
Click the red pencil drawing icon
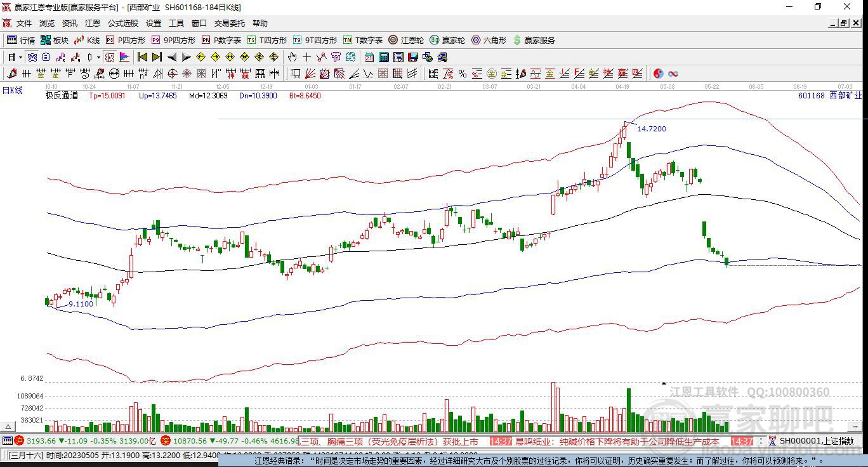tap(12, 74)
